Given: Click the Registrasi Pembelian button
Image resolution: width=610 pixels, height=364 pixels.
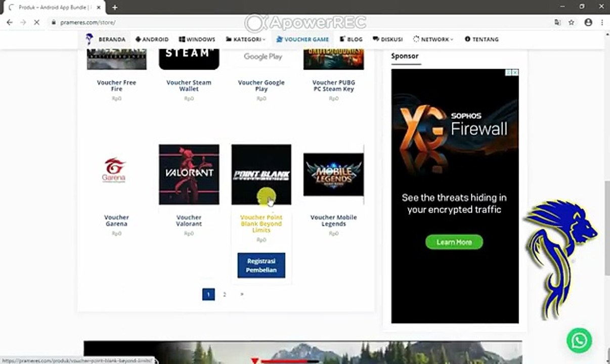Looking at the screenshot, I should [262, 265].
